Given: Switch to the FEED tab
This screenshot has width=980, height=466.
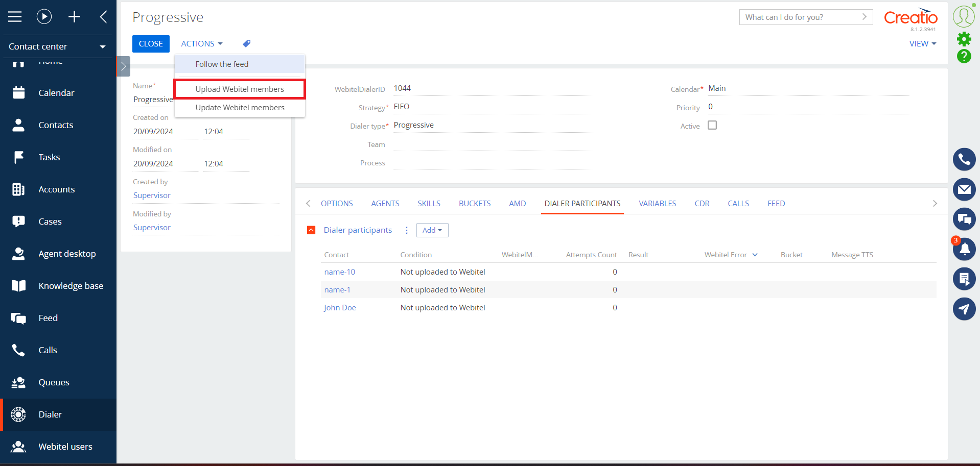Looking at the screenshot, I should [x=776, y=204].
